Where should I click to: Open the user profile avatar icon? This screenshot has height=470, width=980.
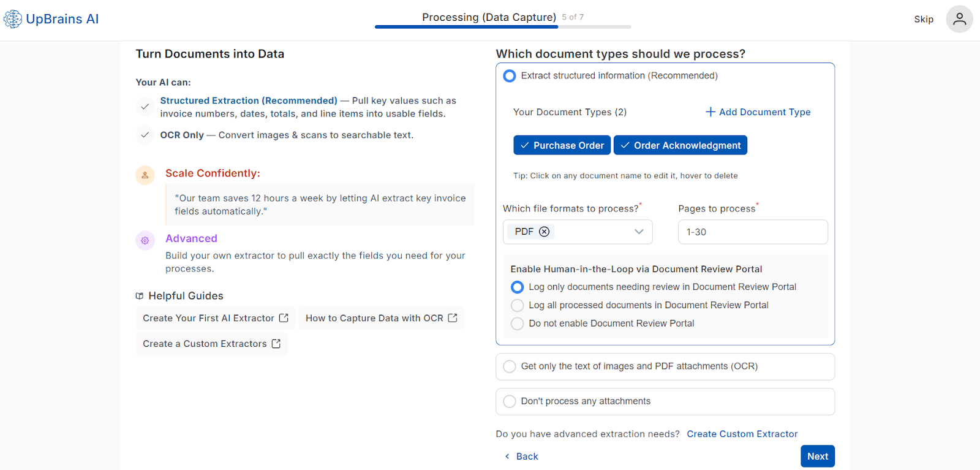[x=959, y=19]
